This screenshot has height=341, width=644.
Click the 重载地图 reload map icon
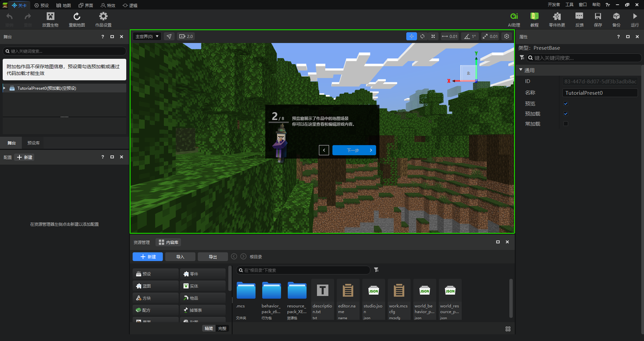click(77, 17)
